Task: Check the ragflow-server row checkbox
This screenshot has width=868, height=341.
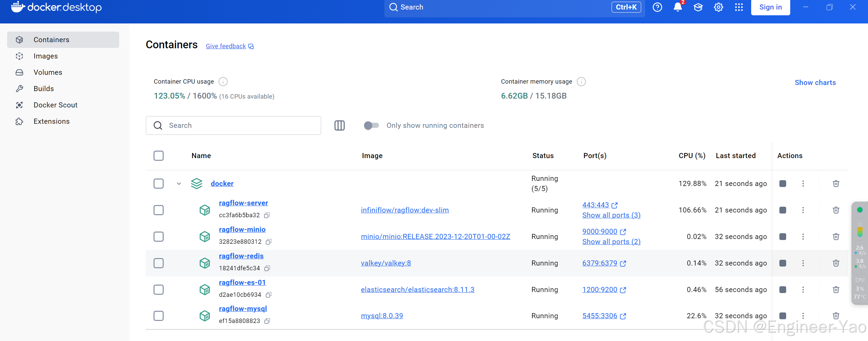Action: click(x=159, y=210)
